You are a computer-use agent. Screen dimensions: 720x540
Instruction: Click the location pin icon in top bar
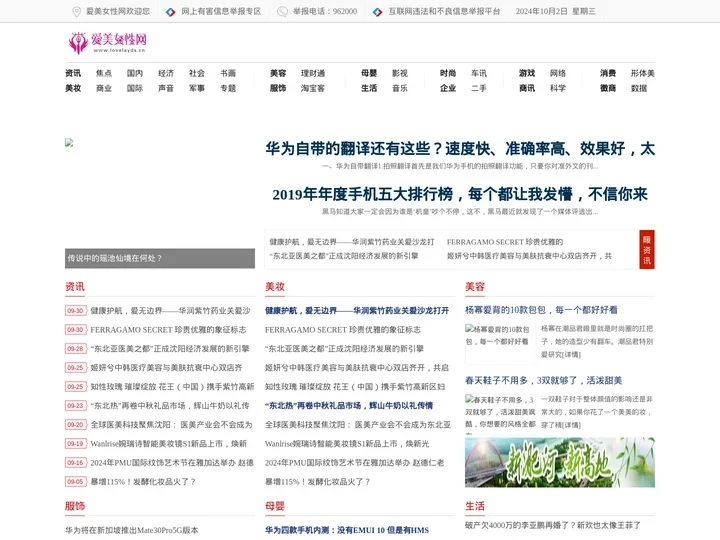coord(77,11)
